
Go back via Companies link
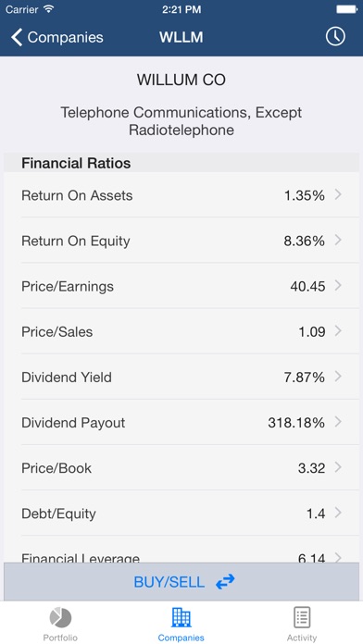(x=57, y=37)
